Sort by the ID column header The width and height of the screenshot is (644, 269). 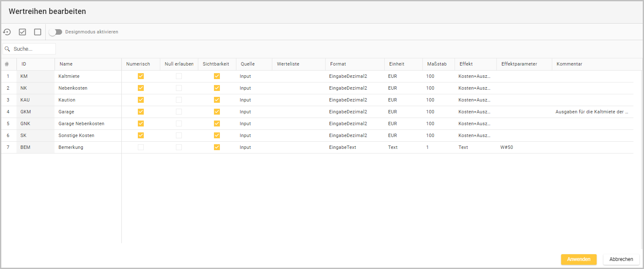pos(24,64)
